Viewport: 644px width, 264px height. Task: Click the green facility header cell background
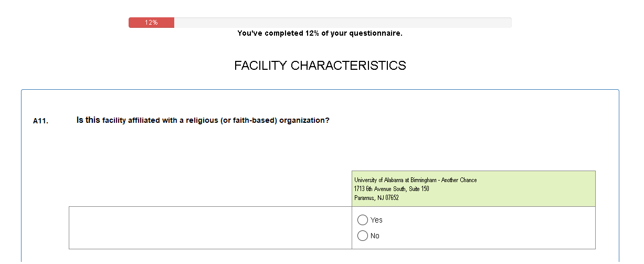tap(541, 189)
